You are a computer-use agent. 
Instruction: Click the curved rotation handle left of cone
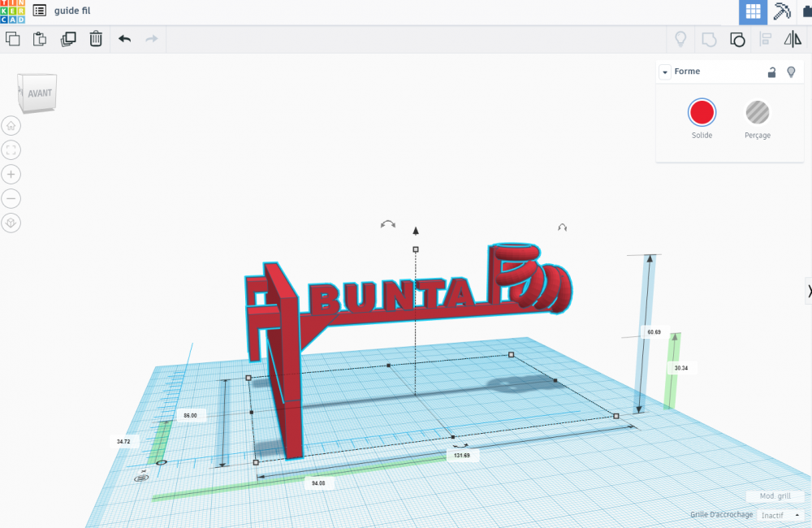pos(388,224)
